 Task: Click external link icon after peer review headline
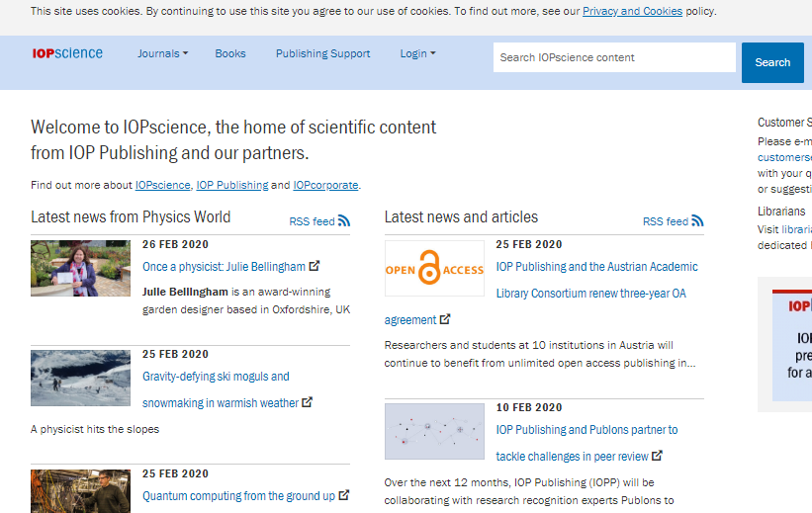[x=658, y=456]
